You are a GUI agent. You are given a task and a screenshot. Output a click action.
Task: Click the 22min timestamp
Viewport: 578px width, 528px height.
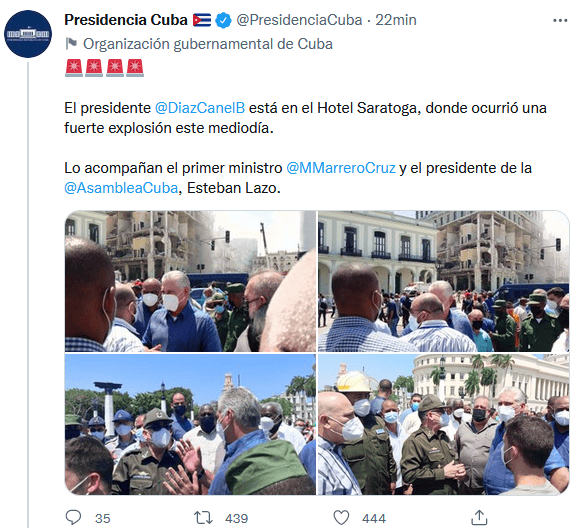(x=396, y=20)
